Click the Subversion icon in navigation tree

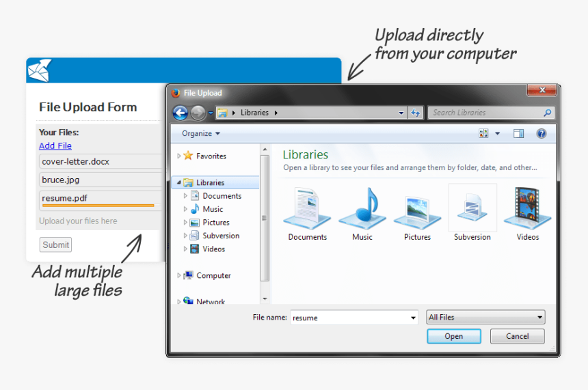click(x=195, y=236)
